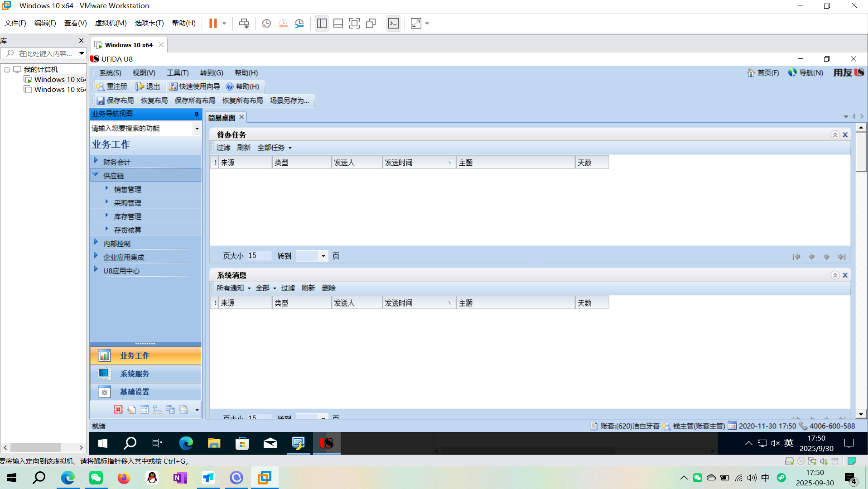Open VMware 虚拟机(M) menu

click(x=111, y=23)
